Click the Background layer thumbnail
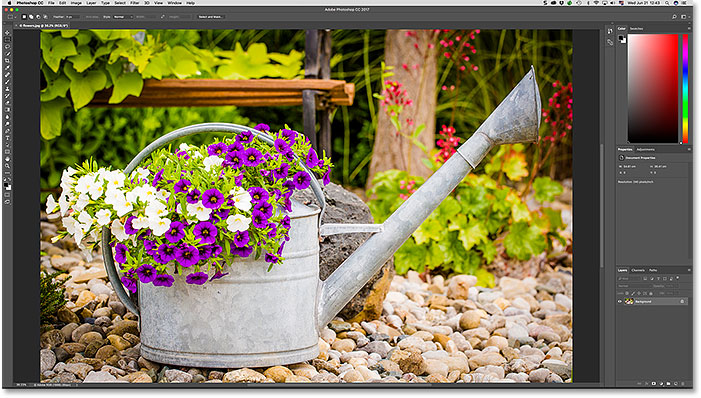This screenshot has width=701, height=398. click(629, 301)
